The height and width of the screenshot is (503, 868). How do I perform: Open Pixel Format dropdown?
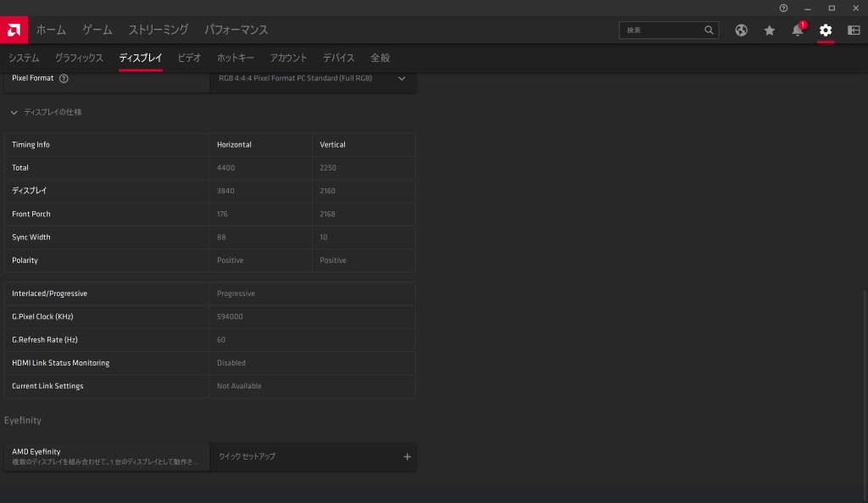coord(313,78)
